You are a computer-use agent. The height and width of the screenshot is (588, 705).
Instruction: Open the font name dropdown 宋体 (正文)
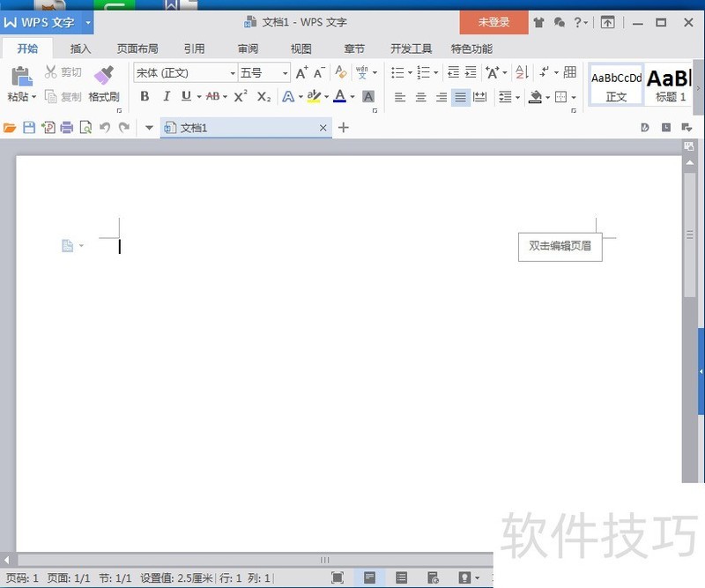pyautogui.click(x=186, y=73)
